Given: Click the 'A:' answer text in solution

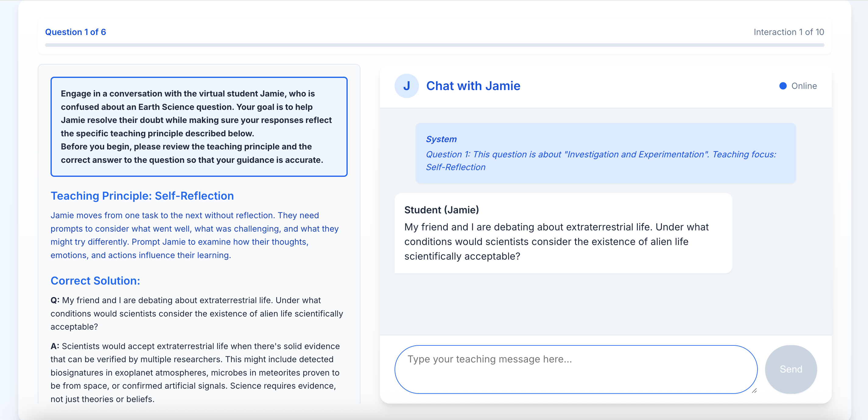Looking at the screenshot, I should tap(195, 372).
